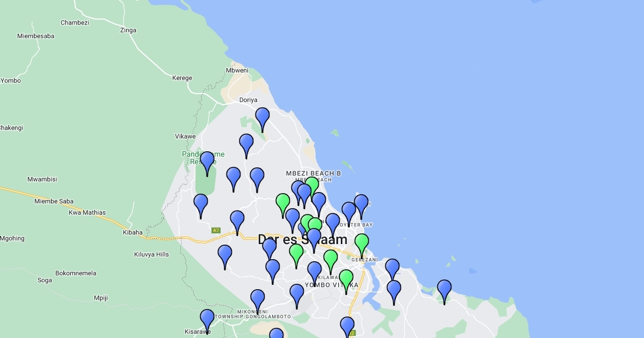Click the Mbweni place label
Image resolution: width=644 pixels, height=338 pixels.
click(237, 70)
